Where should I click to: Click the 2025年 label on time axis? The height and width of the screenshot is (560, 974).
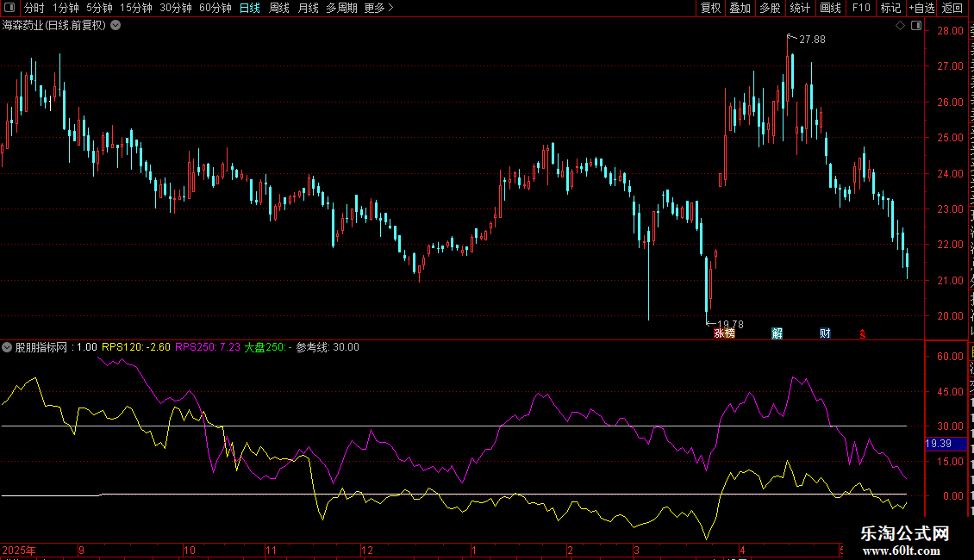tap(19, 550)
